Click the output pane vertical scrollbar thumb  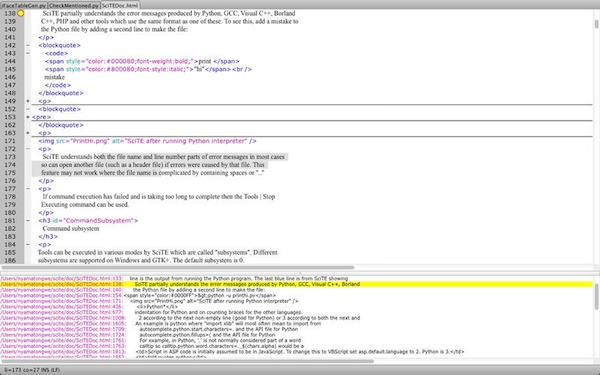coord(596,297)
